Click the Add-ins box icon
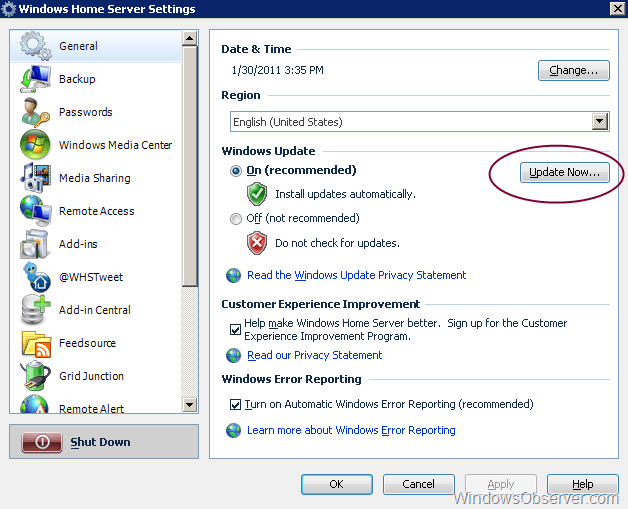Screen dimensions: 628x509 (x=36, y=244)
